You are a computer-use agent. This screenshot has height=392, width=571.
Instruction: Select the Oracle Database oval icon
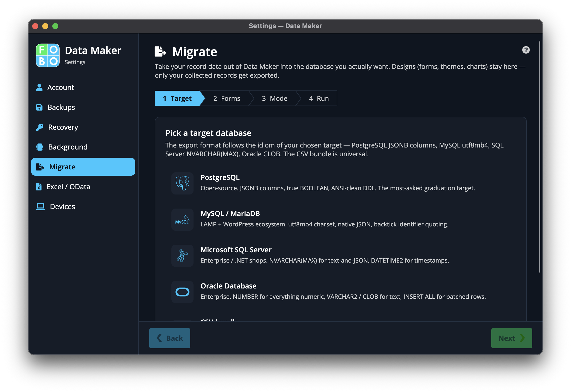pos(182,292)
